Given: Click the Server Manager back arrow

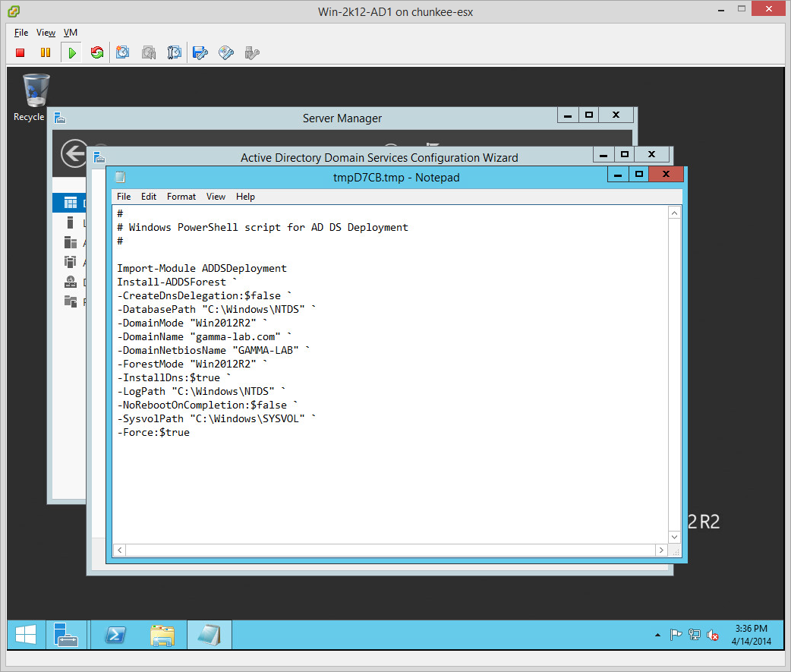Looking at the screenshot, I should [74, 154].
